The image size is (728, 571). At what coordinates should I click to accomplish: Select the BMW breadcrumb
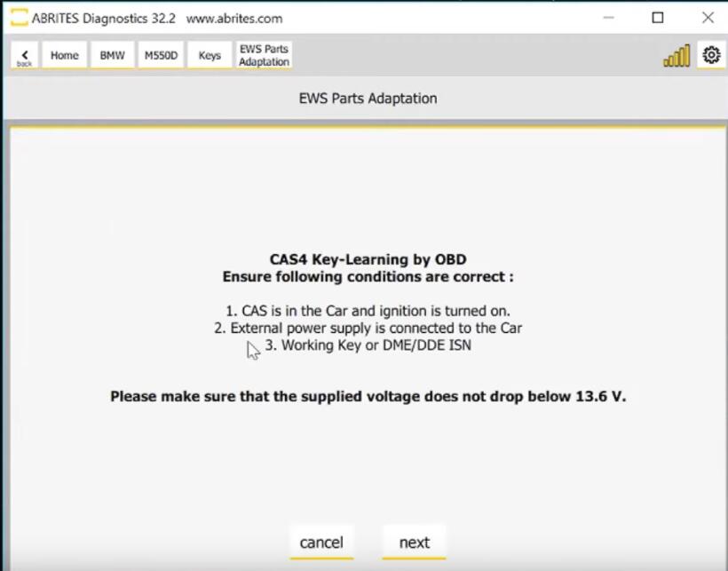click(113, 55)
